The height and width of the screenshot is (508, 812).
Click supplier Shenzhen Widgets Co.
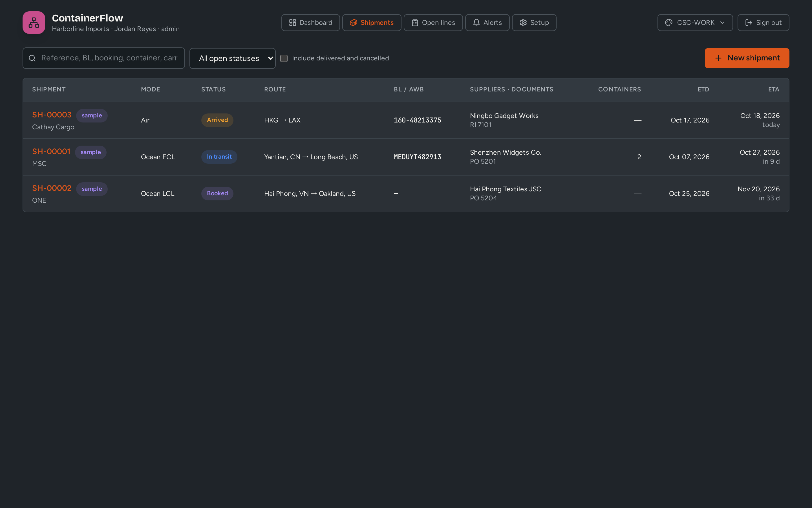[505, 152]
